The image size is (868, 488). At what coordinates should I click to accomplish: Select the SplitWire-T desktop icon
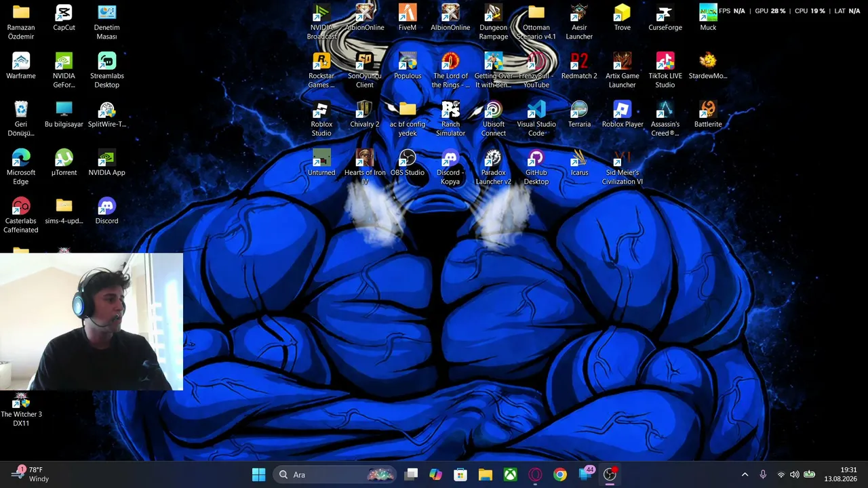[x=106, y=115]
